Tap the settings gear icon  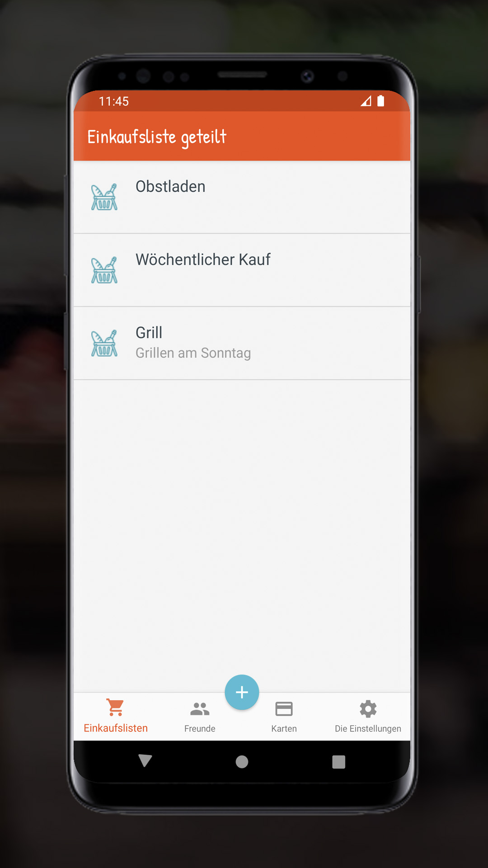point(368,709)
